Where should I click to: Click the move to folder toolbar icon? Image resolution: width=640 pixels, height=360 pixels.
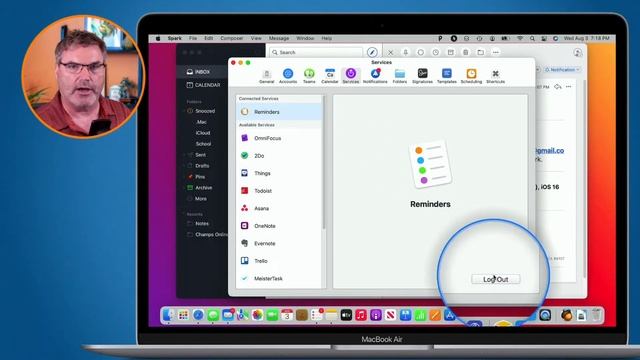coord(481,52)
